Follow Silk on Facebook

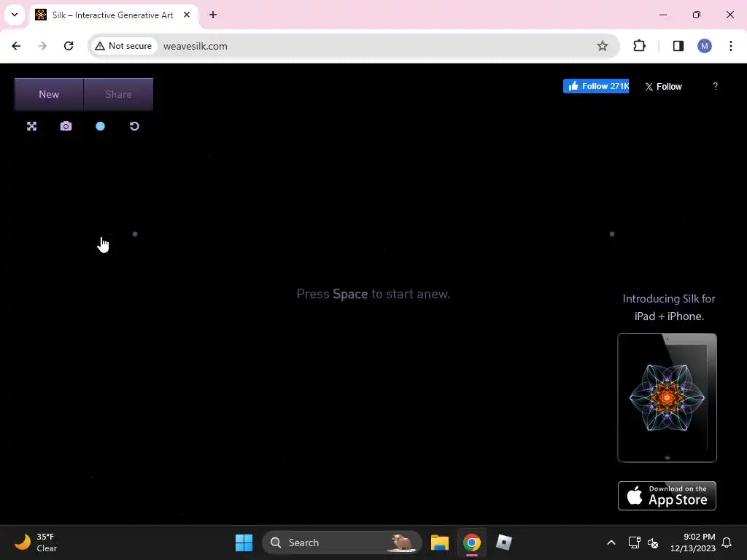(x=595, y=86)
